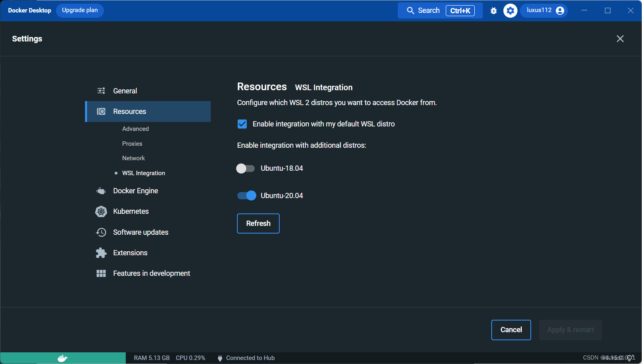Open the Advanced resources subsection

[x=135, y=129]
